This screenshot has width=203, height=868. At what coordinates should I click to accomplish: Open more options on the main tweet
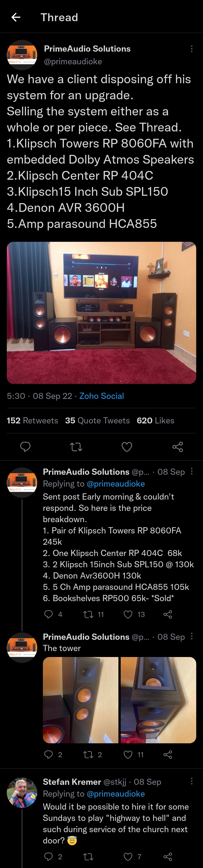191,49
